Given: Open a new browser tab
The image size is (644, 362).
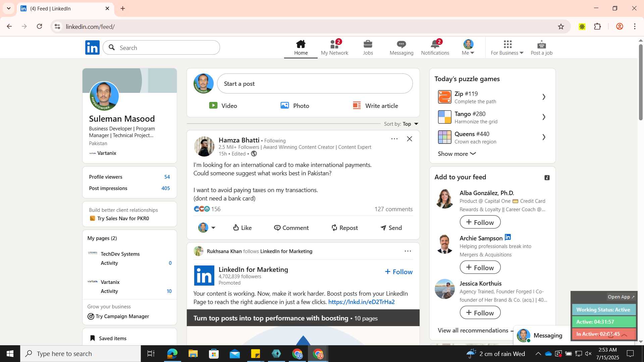Looking at the screenshot, I should [x=123, y=8].
